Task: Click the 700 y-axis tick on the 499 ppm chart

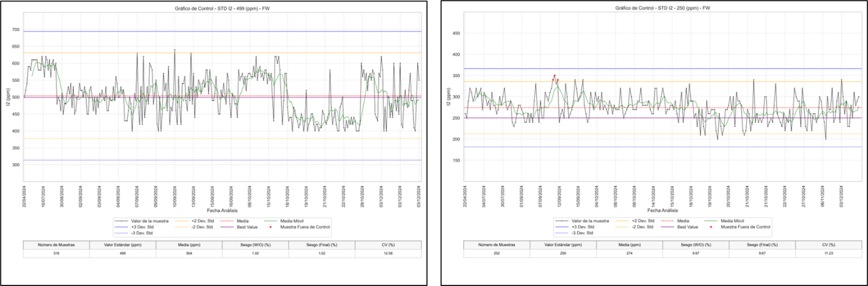Action: 16,30
